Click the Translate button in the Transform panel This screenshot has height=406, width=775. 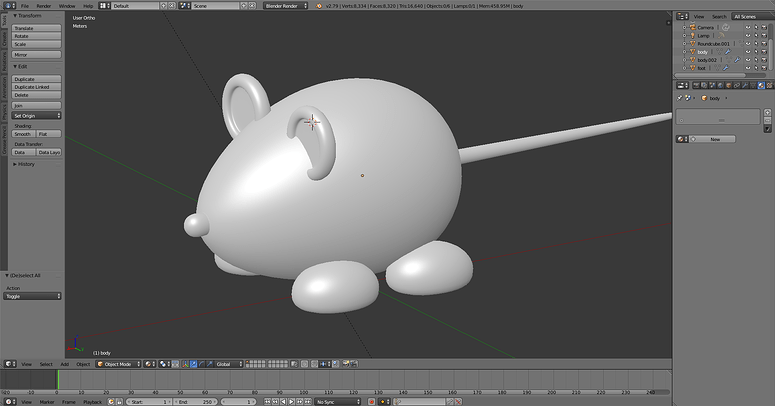36,28
